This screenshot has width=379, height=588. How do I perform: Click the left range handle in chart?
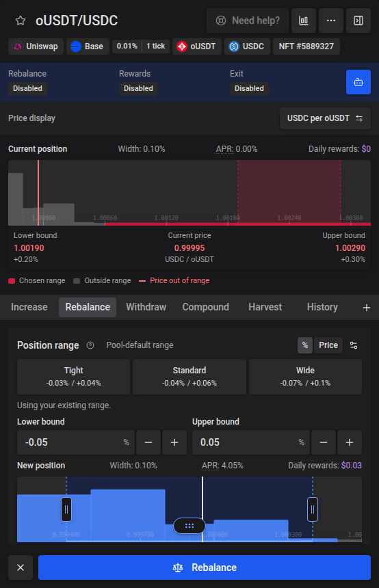coord(66,509)
